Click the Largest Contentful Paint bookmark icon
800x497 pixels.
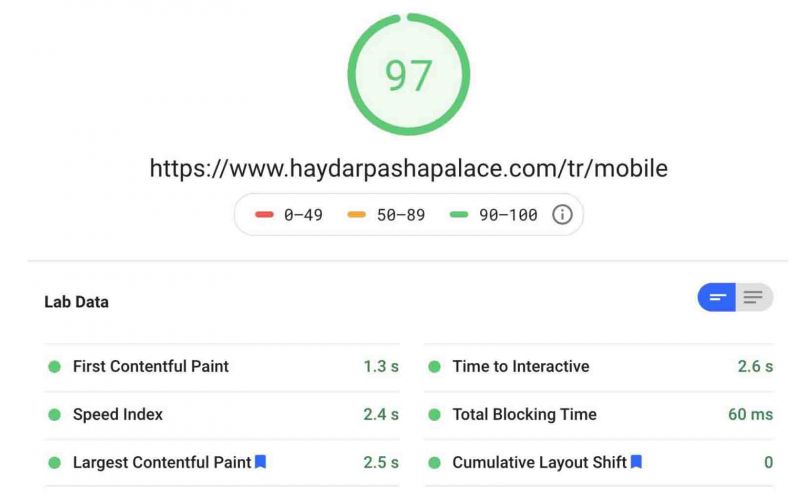pyautogui.click(x=260, y=462)
